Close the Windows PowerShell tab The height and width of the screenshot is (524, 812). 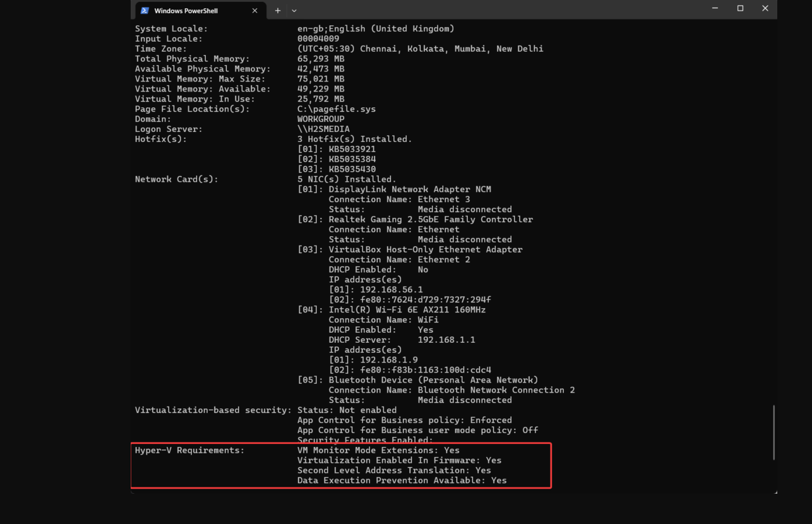click(x=255, y=10)
